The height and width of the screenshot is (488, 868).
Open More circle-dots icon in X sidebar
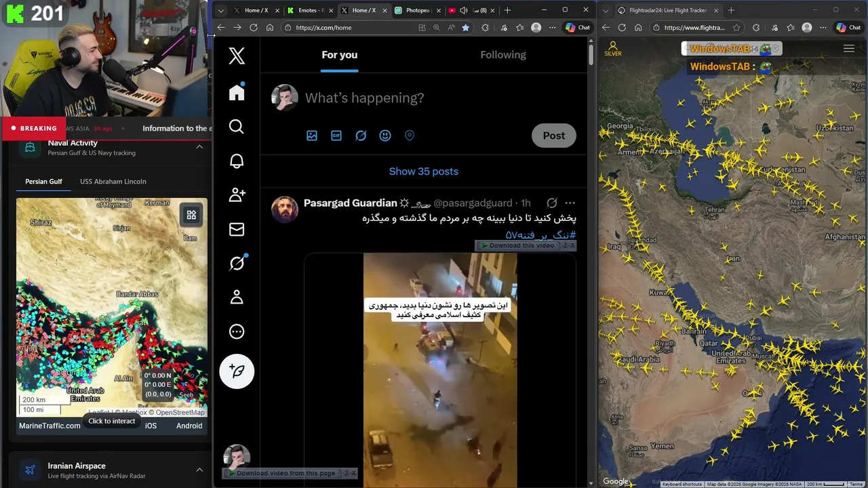click(x=237, y=331)
